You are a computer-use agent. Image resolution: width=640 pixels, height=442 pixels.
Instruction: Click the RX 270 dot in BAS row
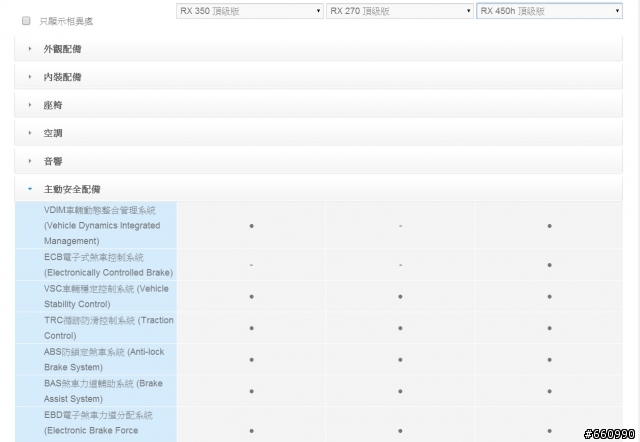(400, 391)
